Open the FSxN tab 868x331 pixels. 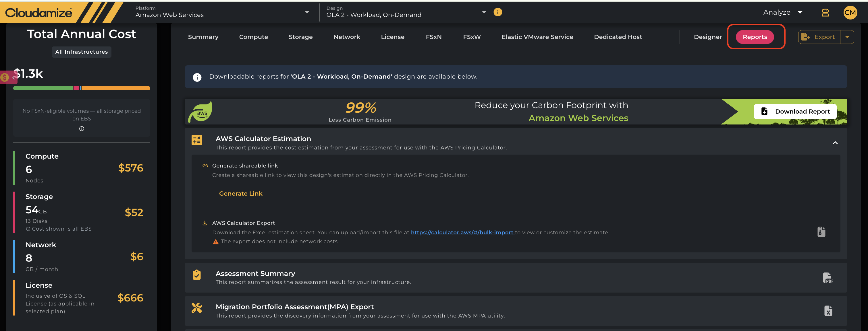point(434,37)
